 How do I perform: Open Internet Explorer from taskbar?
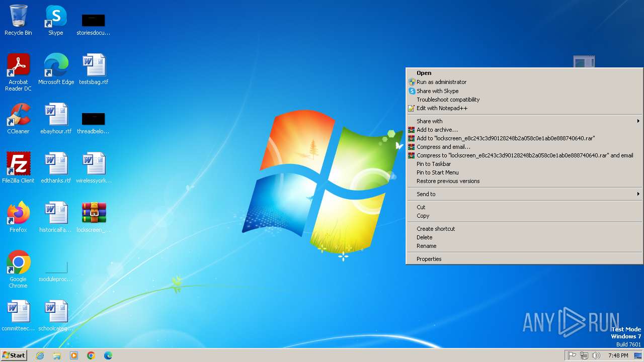[x=40, y=355]
